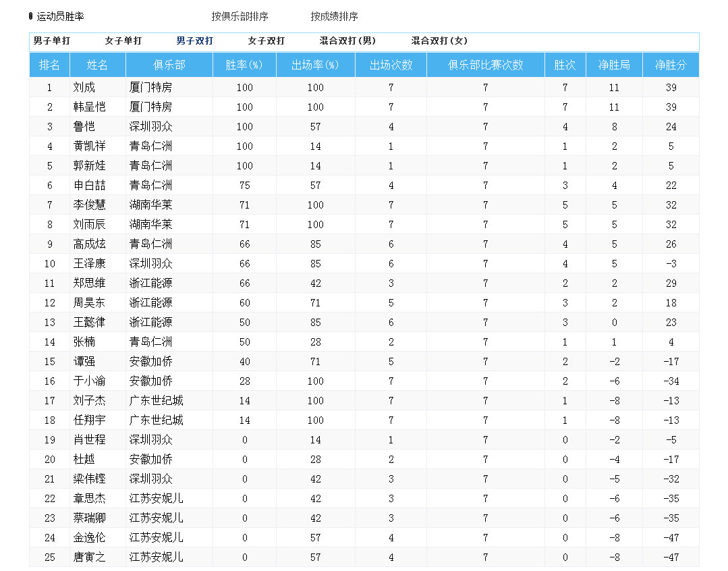Click the 俱乐部比赛次数 column header
Image resolution: width=728 pixels, height=571 pixels.
[x=486, y=65]
